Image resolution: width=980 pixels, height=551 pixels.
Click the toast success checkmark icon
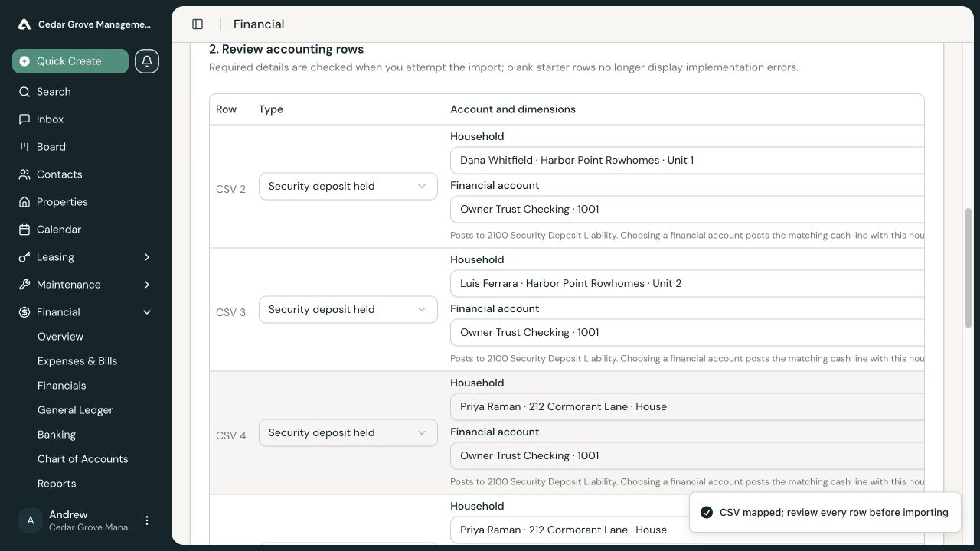click(707, 513)
